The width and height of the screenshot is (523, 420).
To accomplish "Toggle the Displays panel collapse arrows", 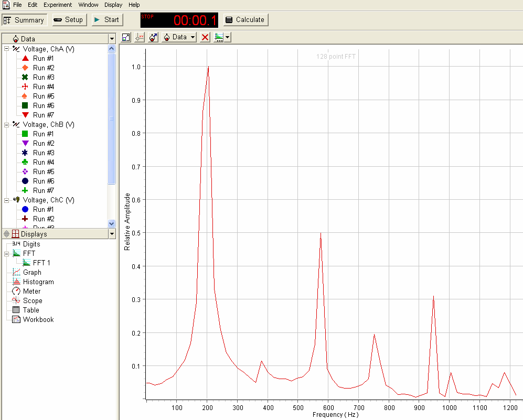I will pyautogui.click(x=6, y=234).
